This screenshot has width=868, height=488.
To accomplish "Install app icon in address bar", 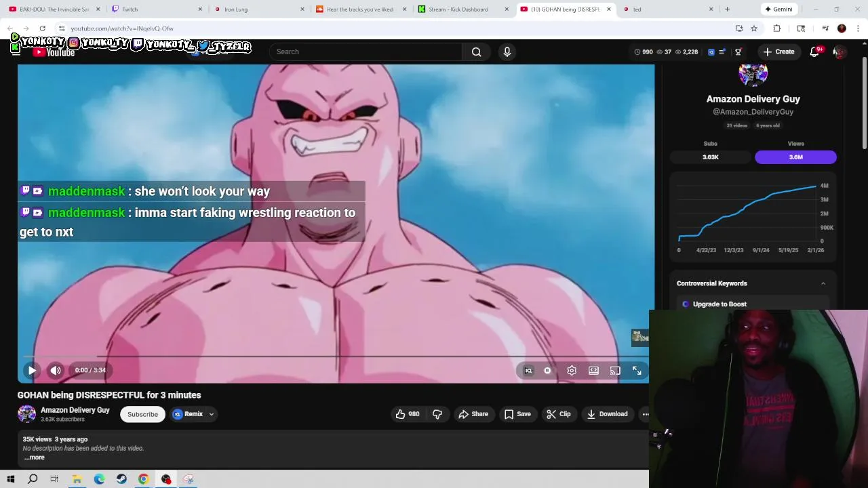I will tap(739, 28).
